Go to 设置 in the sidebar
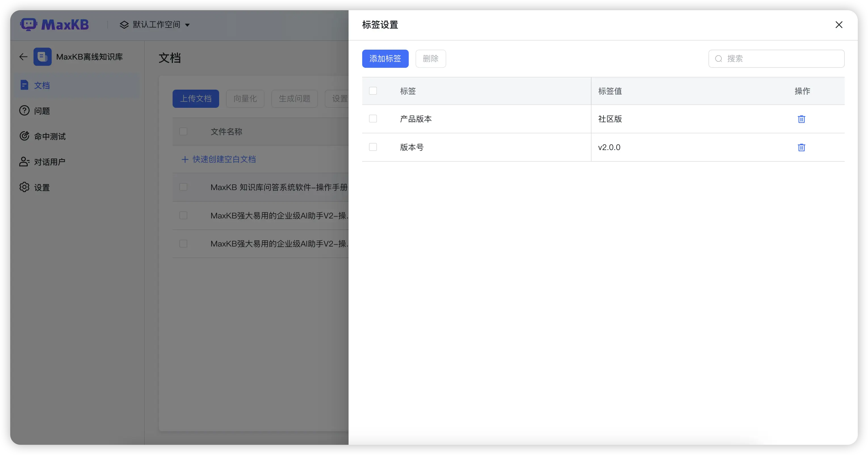This screenshot has width=868, height=455. coord(42,187)
